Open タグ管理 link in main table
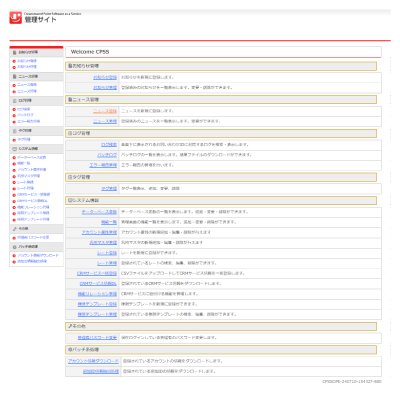 click(x=109, y=189)
